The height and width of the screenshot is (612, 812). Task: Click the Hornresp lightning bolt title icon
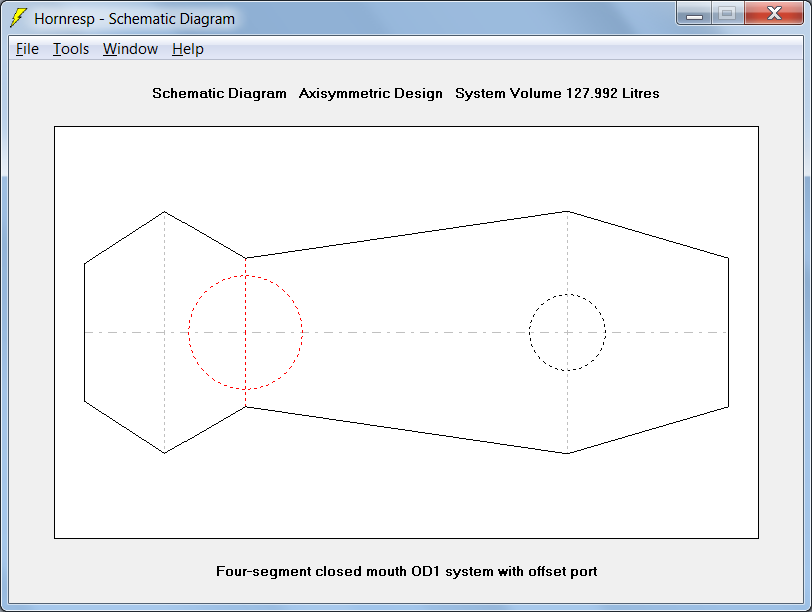(x=18, y=18)
